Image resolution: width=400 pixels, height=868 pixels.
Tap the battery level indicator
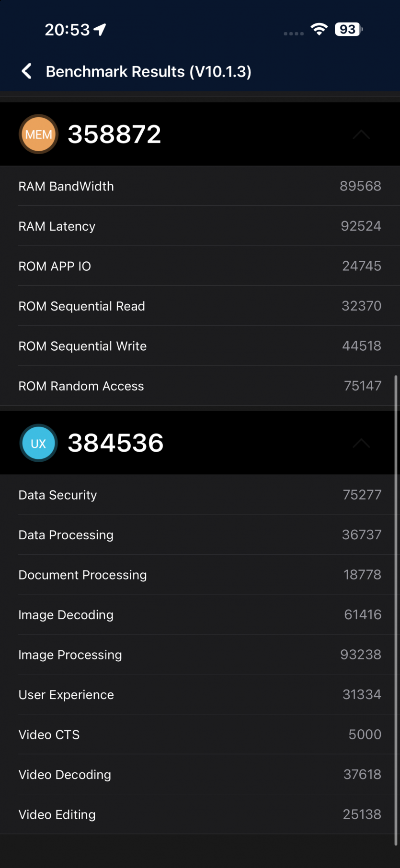click(x=348, y=29)
